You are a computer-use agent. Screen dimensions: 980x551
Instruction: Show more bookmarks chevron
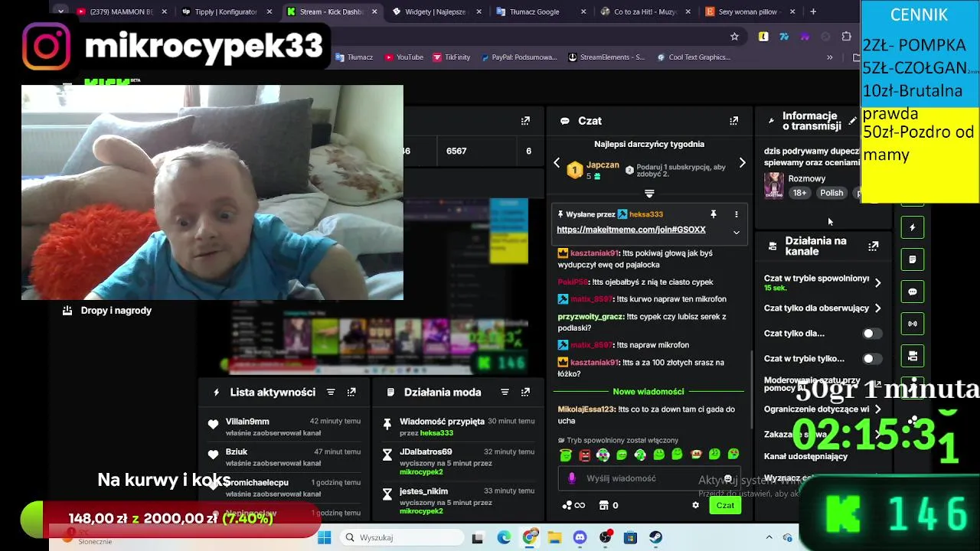click(829, 57)
